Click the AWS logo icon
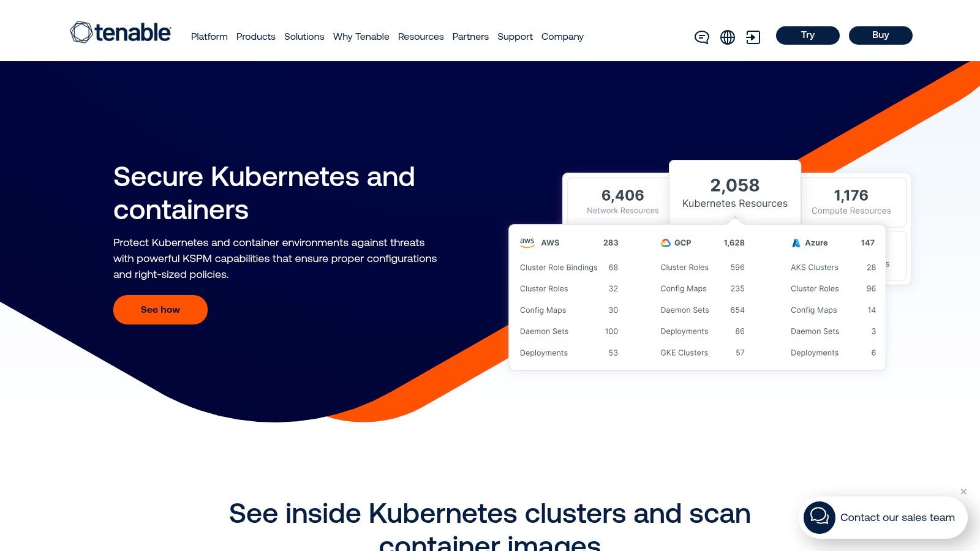Viewport: 980px width, 551px height. click(x=527, y=242)
